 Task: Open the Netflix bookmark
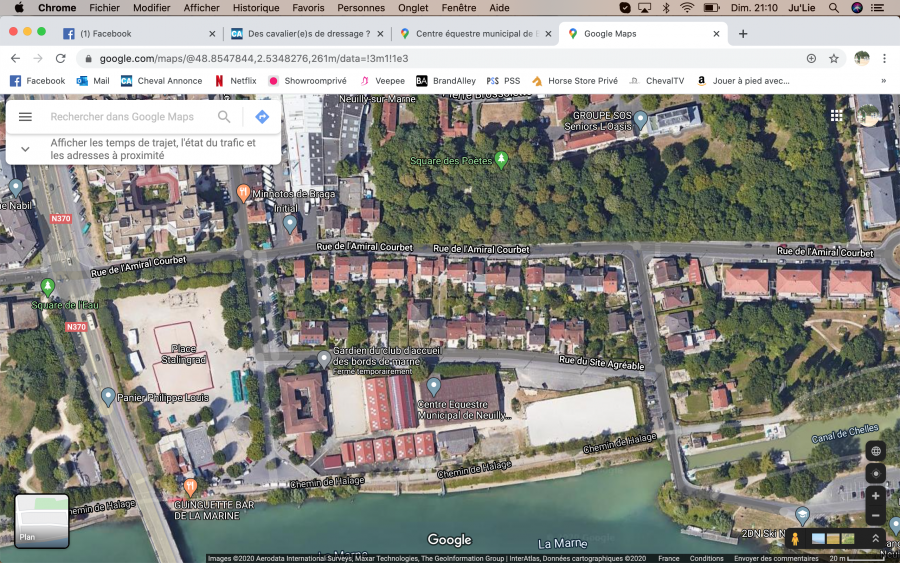pyautogui.click(x=235, y=81)
